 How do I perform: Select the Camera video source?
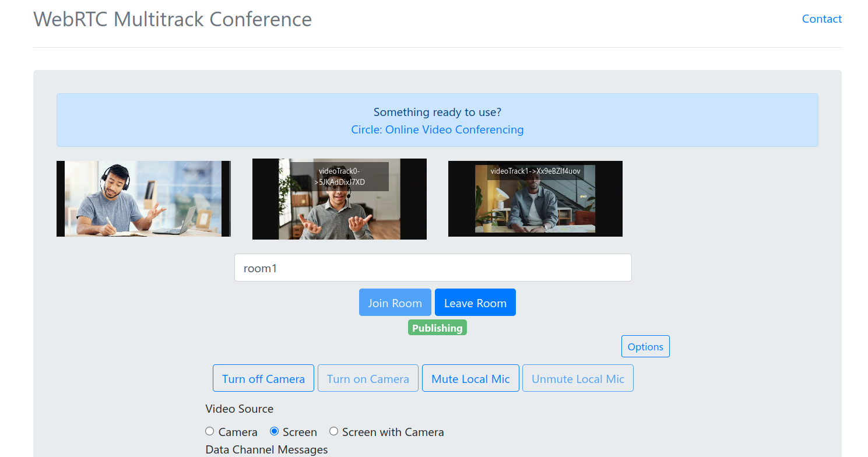point(210,431)
